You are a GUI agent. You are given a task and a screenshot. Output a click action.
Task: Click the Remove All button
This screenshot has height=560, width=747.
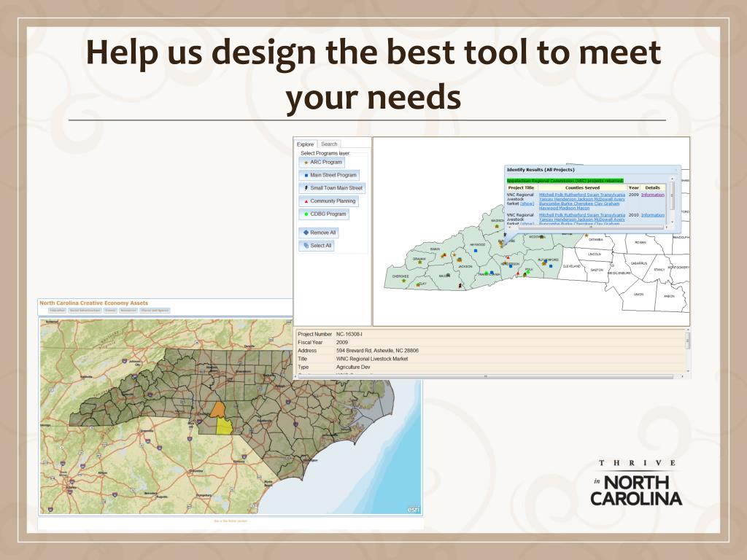(319, 233)
